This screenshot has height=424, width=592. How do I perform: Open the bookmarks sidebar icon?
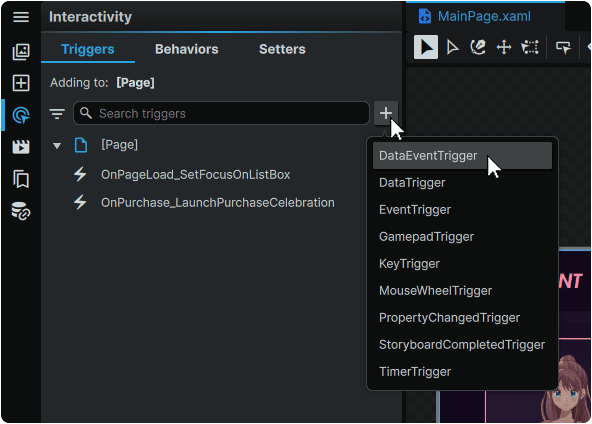coord(21,179)
